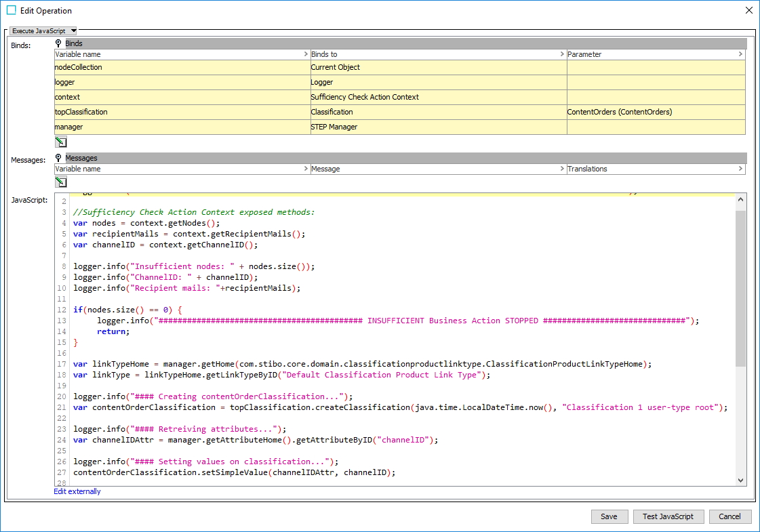Click the Edit Operation window icon
Viewport: 760px width, 532px height.
(x=11, y=10)
